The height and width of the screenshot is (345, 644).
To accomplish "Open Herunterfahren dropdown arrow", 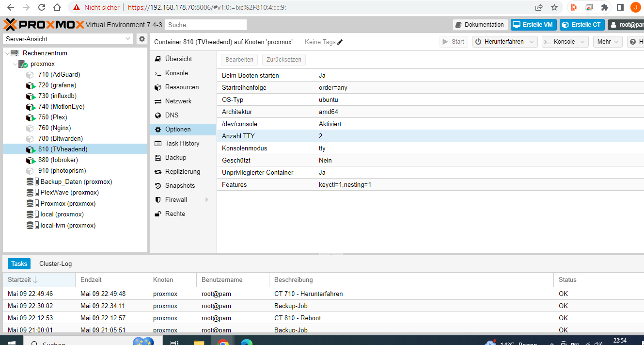I will [532, 42].
